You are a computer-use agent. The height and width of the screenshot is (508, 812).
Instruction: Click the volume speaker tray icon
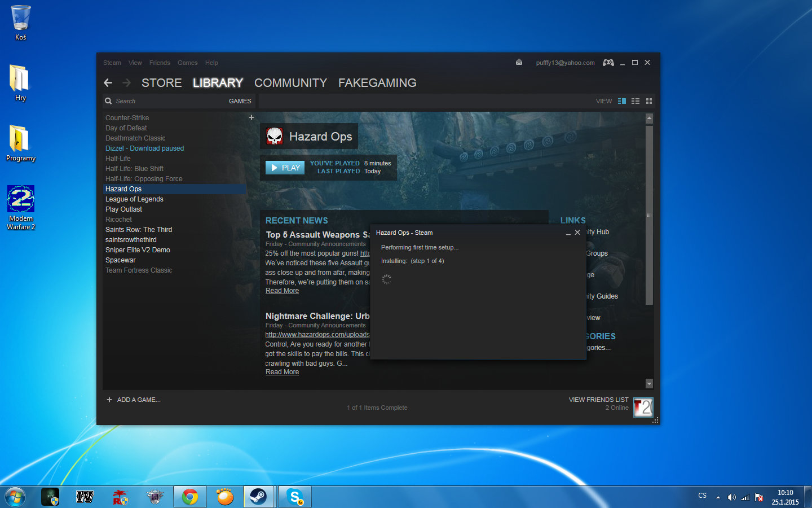pyautogui.click(x=731, y=497)
